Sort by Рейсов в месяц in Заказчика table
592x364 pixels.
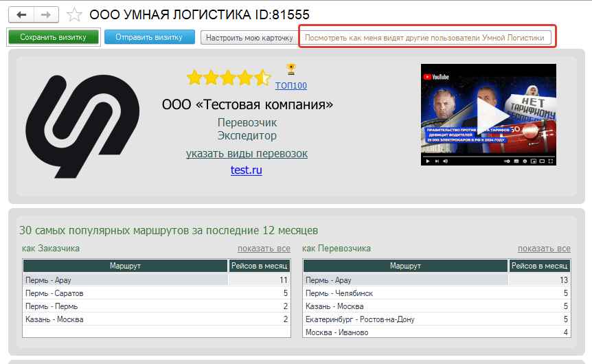[x=260, y=266]
